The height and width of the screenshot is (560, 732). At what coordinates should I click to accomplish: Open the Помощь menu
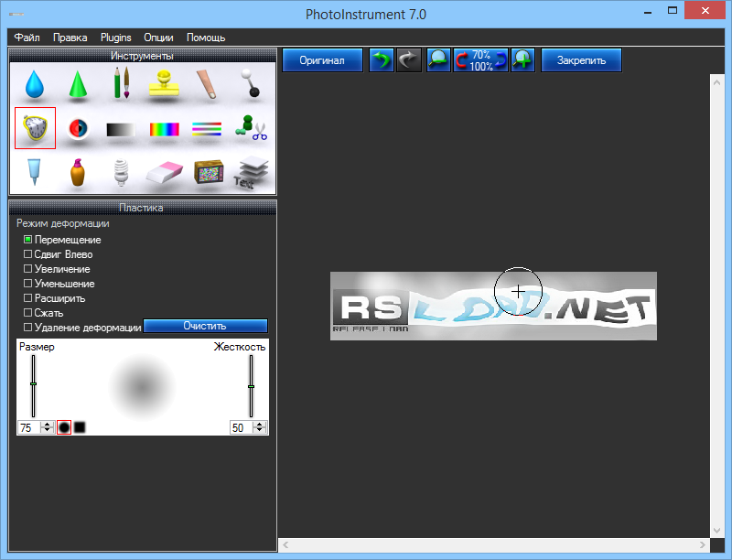coord(206,38)
